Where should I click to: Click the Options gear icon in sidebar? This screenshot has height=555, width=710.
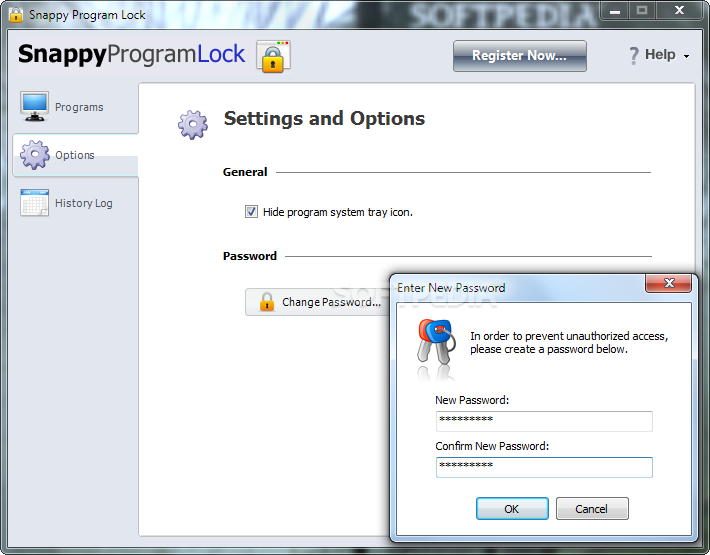pos(34,155)
